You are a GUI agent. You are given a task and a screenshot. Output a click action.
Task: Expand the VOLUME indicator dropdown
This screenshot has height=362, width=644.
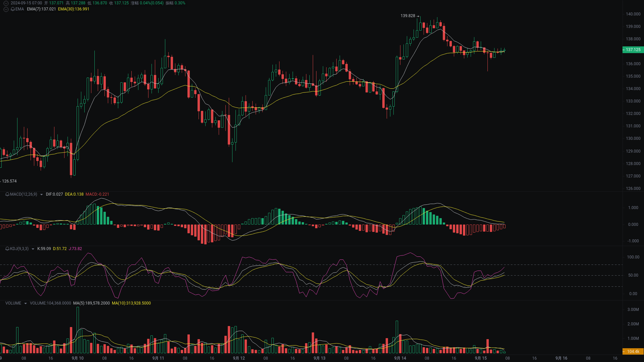pyautogui.click(x=25, y=303)
